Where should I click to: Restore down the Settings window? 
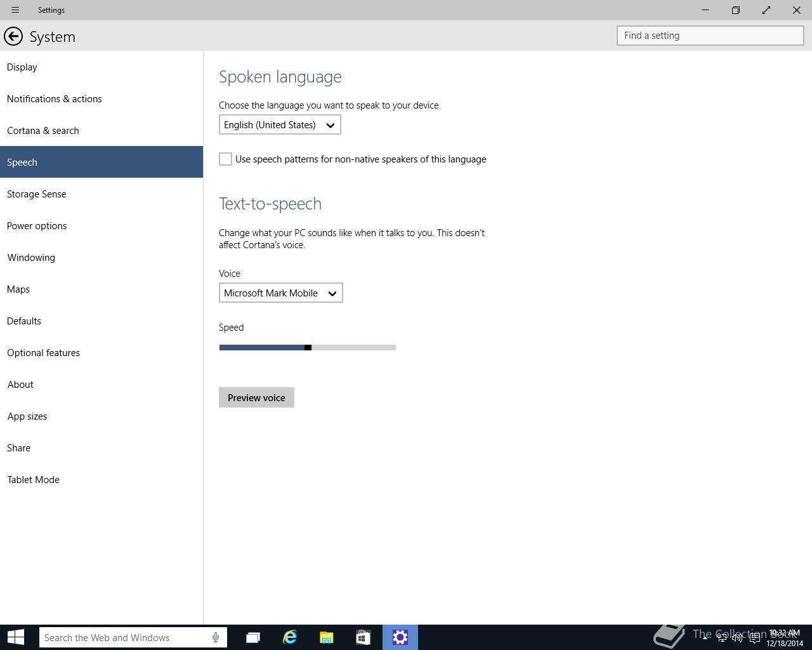(736, 10)
